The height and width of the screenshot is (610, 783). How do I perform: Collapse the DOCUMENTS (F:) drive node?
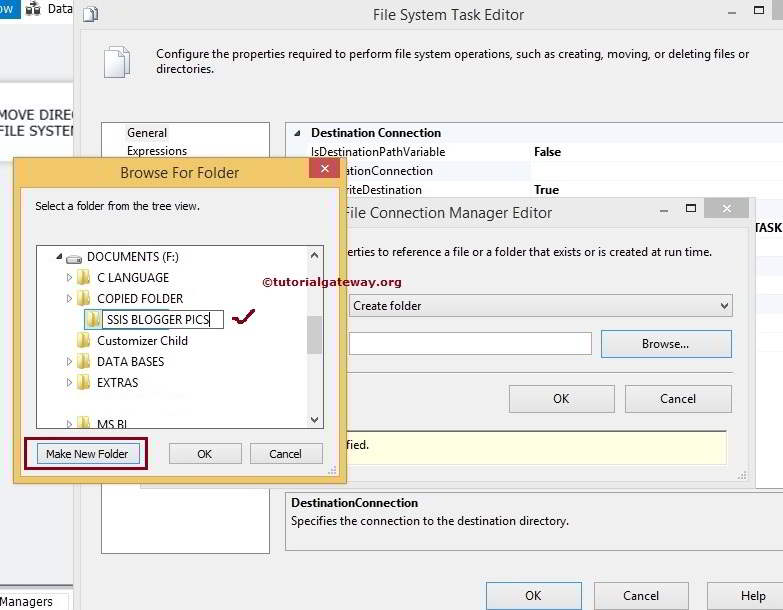[59, 257]
